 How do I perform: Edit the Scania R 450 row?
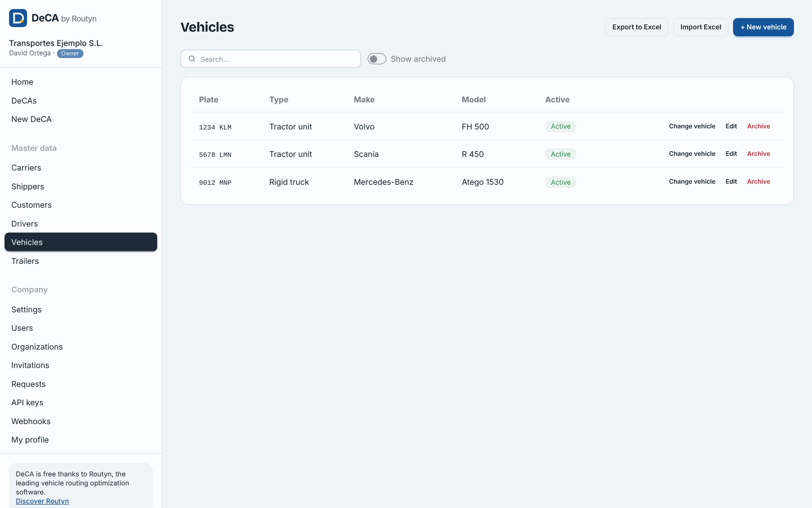point(731,154)
